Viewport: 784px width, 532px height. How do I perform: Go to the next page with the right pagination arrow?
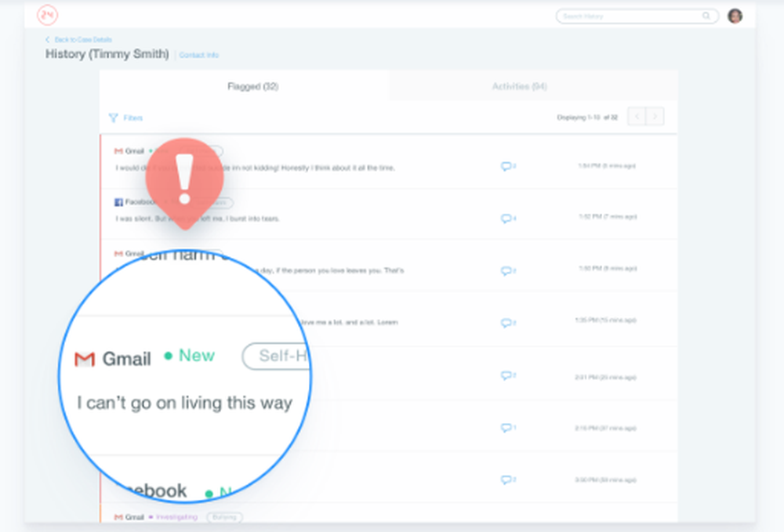655,116
